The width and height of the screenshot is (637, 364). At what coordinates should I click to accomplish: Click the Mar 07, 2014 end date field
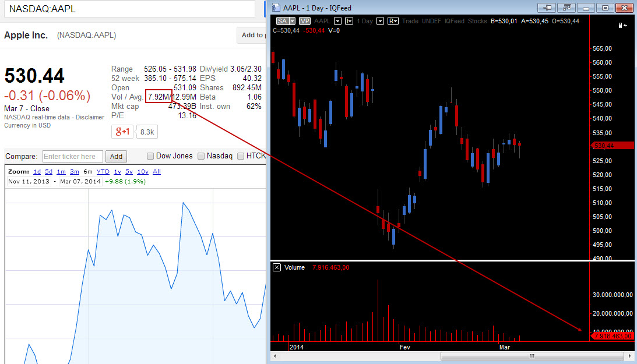point(80,181)
